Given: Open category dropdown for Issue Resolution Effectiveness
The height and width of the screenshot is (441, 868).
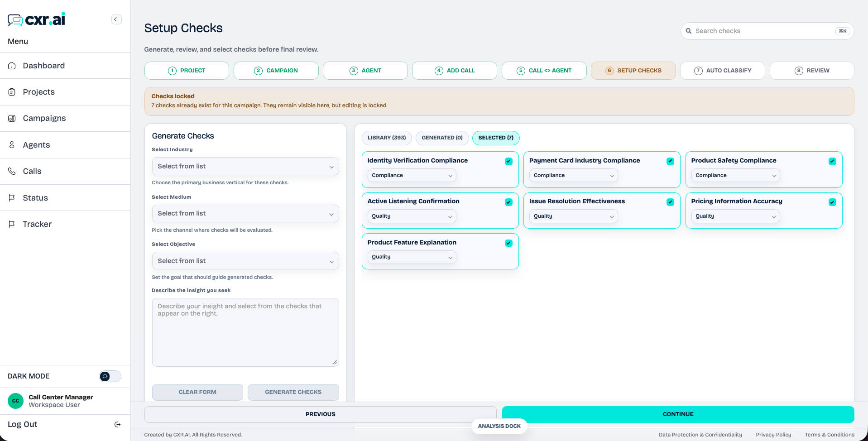Looking at the screenshot, I should (573, 216).
